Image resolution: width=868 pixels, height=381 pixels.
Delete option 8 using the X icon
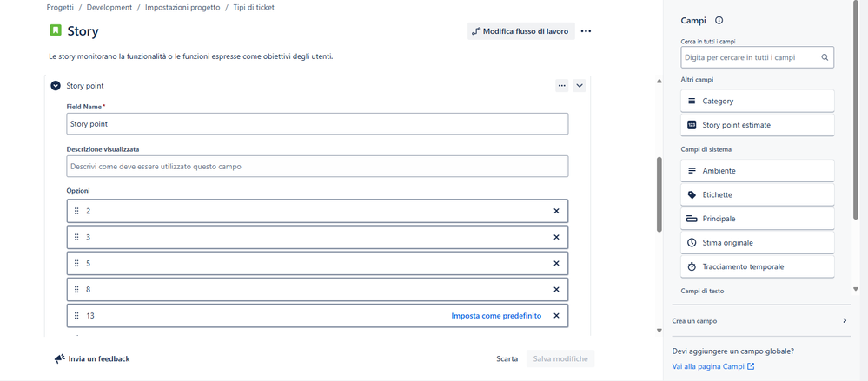(x=556, y=289)
